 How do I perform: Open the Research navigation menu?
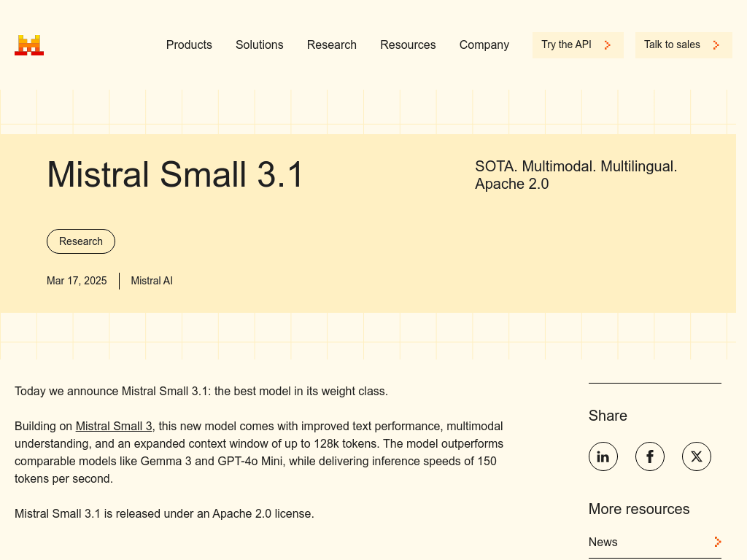332,44
